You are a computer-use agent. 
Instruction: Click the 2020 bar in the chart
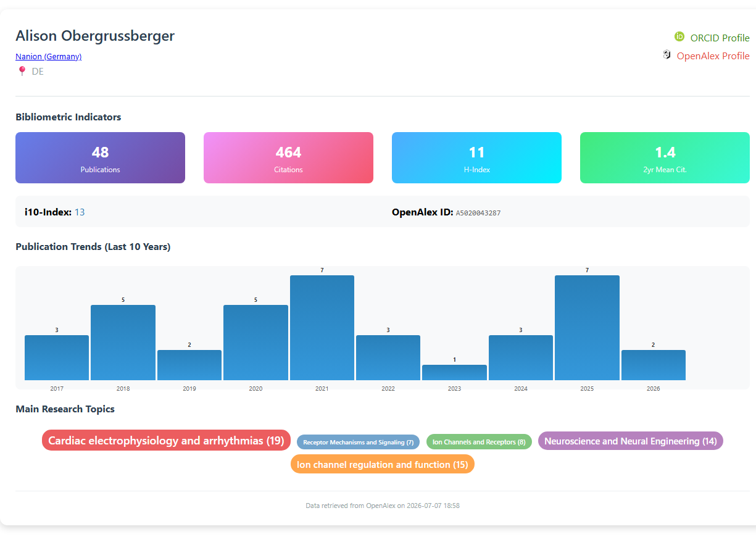255,343
